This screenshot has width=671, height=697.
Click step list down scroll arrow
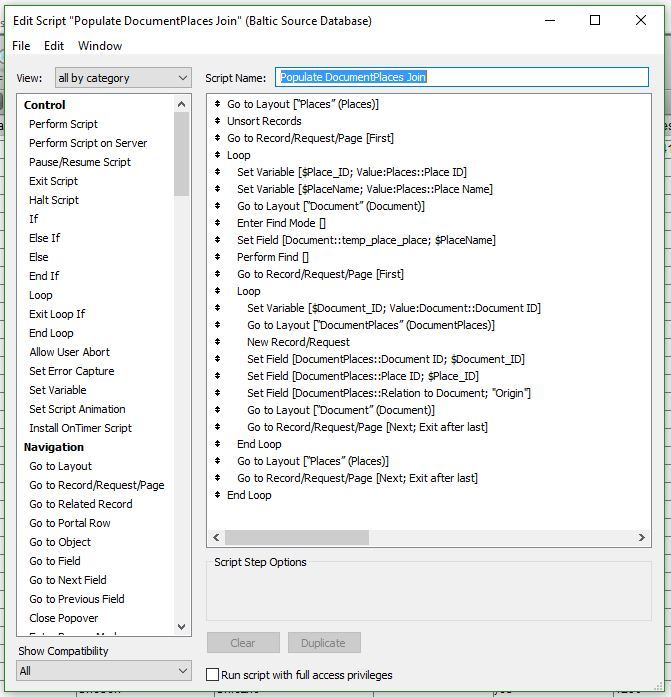181,627
